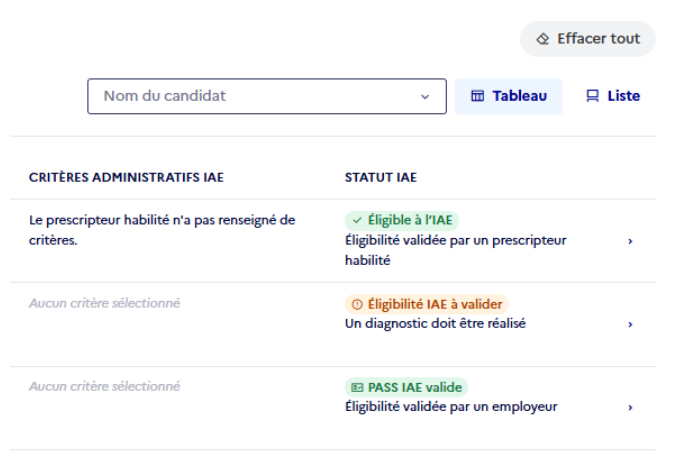Click the Éligible à l'IAE green badge
The width and height of the screenshot is (676, 473).
point(402,220)
